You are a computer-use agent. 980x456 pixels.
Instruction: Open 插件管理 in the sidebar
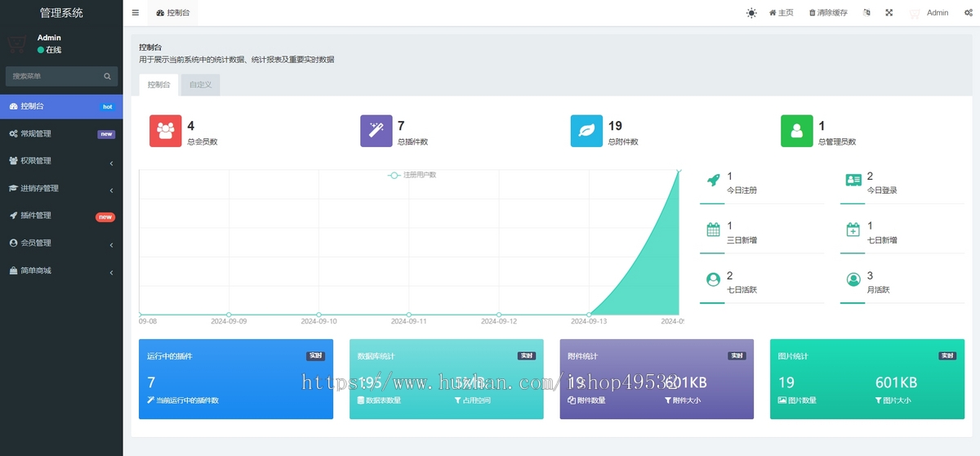click(61, 216)
